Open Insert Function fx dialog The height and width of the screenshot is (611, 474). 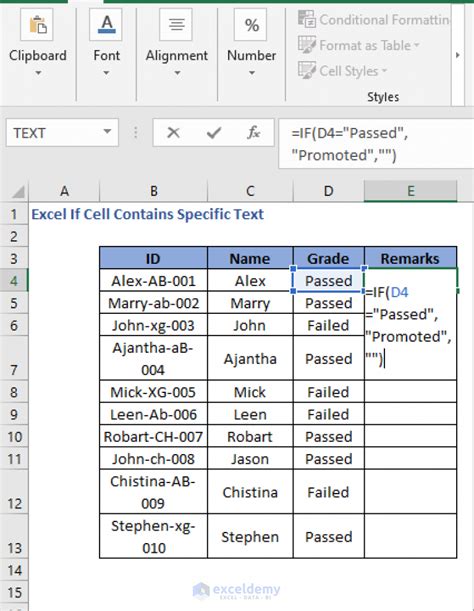[x=253, y=133]
